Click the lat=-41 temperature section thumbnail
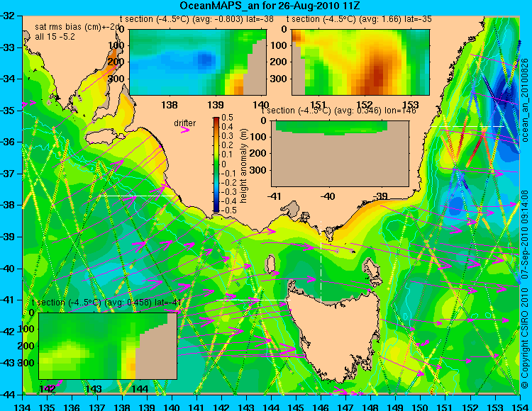 [x=108, y=346]
